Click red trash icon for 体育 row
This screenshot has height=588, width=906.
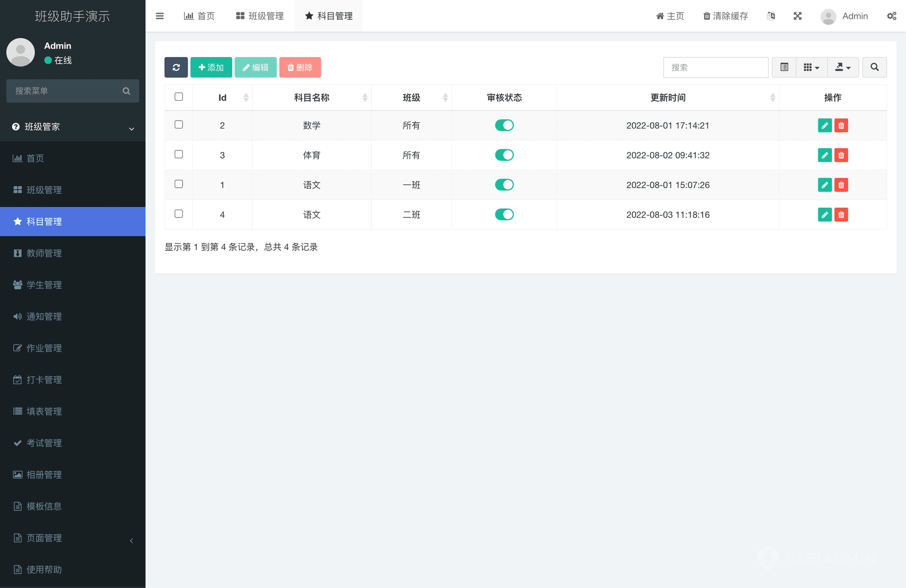coord(841,155)
